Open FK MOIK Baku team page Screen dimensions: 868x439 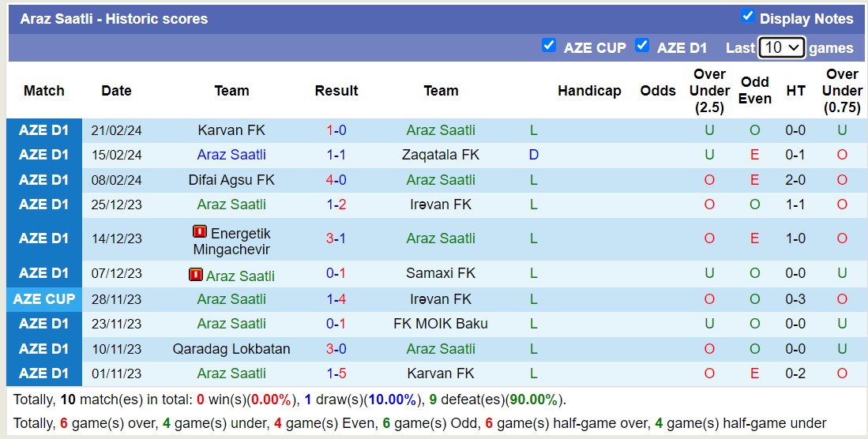click(x=441, y=324)
